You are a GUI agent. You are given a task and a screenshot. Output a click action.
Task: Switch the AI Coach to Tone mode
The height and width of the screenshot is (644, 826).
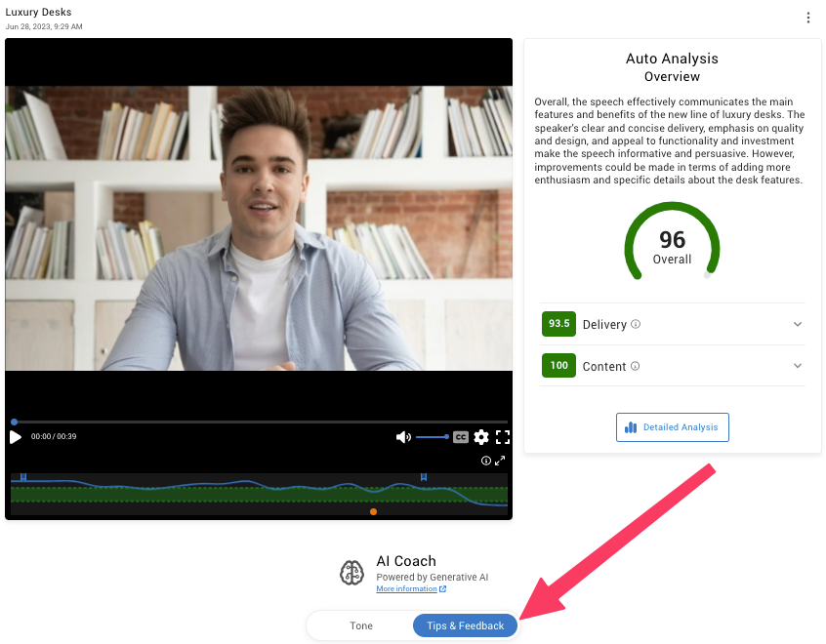[x=360, y=625]
